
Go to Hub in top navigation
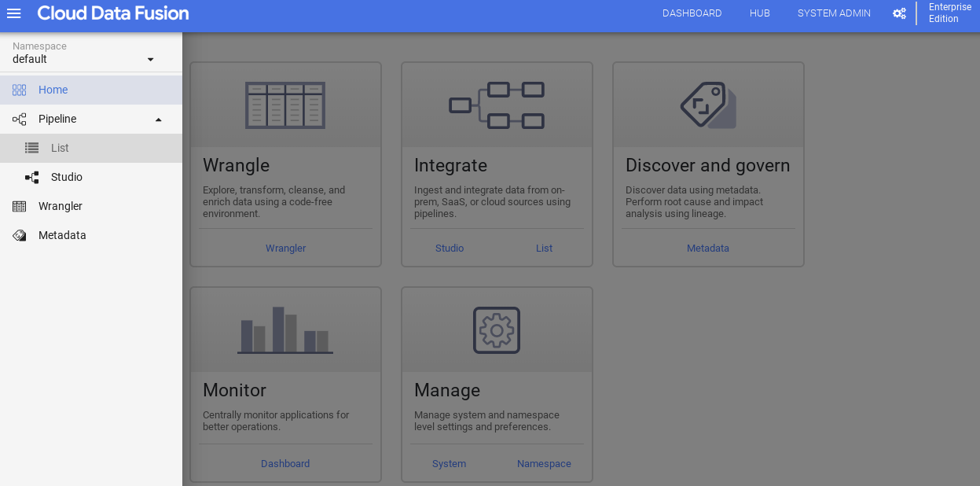759,13
